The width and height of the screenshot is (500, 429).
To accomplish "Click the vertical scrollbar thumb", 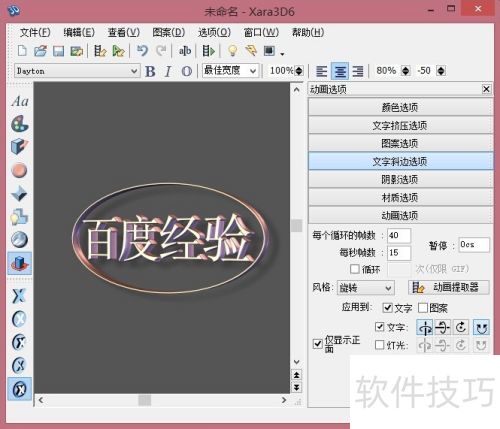I will [296, 225].
